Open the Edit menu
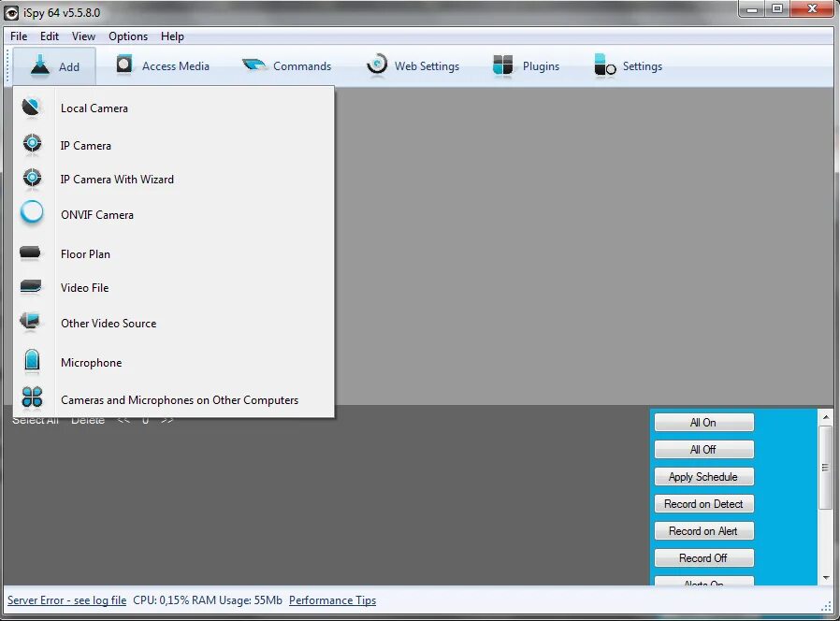The height and width of the screenshot is (621, 840). pos(50,36)
